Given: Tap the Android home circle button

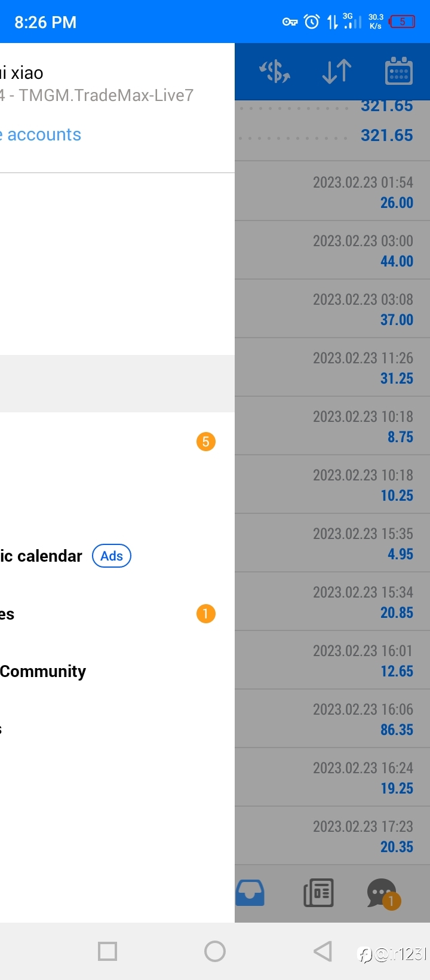Looking at the screenshot, I should 215,951.
